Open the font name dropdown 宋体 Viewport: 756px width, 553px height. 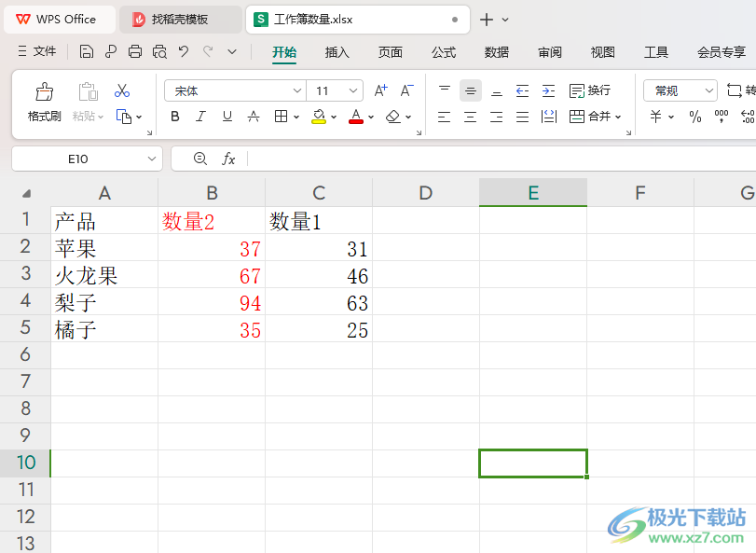pyautogui.click(x=297, y=90)
